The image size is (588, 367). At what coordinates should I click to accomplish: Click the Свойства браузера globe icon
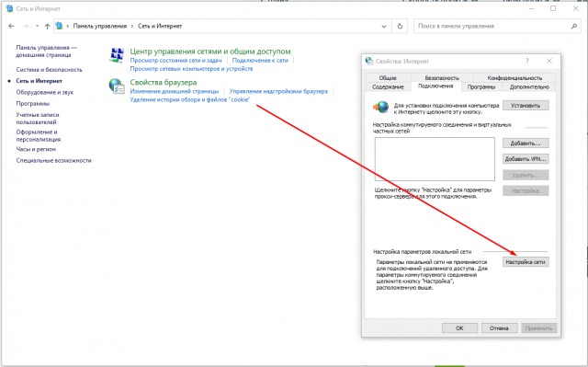(117, 86)
